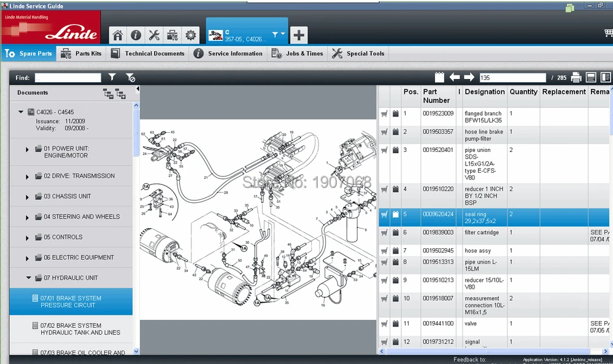The height and width of the screenshot is (364, 613).
Task: Add filter cartridge row to cart
Action: (384, 233)
